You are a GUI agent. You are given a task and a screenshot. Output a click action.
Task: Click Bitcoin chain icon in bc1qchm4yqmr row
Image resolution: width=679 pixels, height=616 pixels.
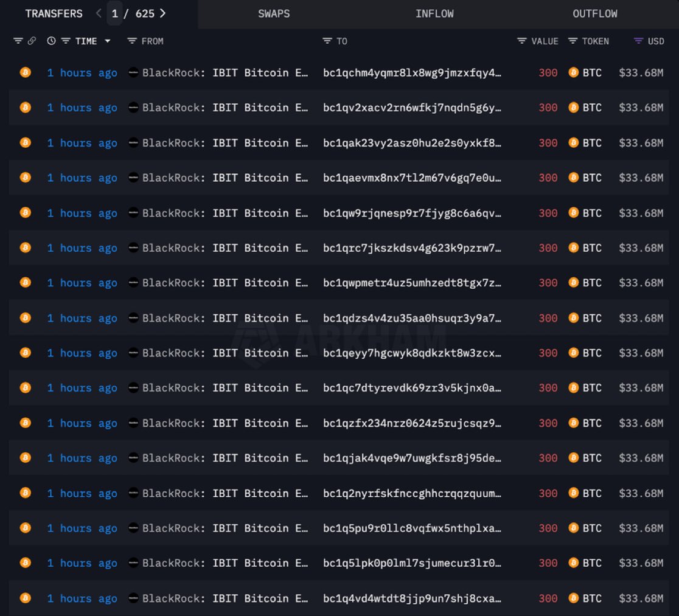26,72
